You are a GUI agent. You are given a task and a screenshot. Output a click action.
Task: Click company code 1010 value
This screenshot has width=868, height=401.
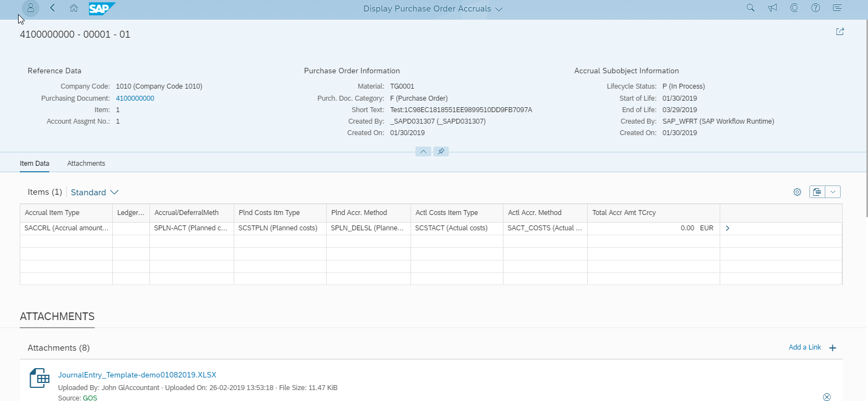159,86
